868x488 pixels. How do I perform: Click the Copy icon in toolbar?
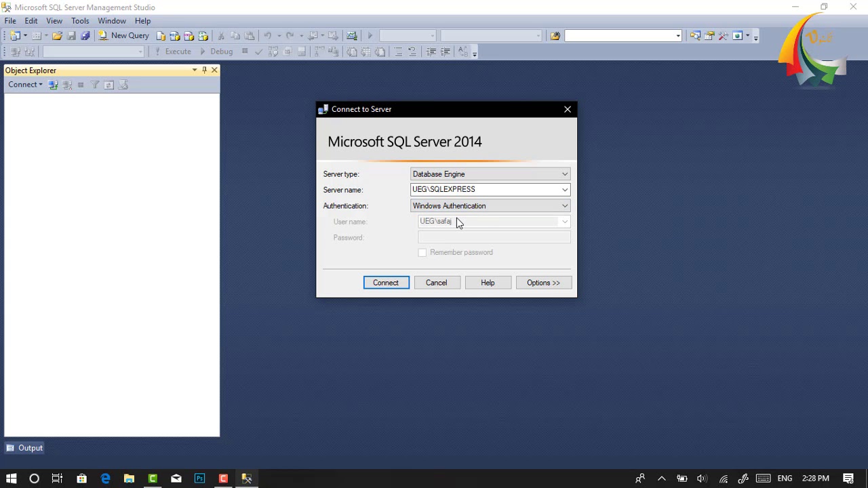point(235,36)
